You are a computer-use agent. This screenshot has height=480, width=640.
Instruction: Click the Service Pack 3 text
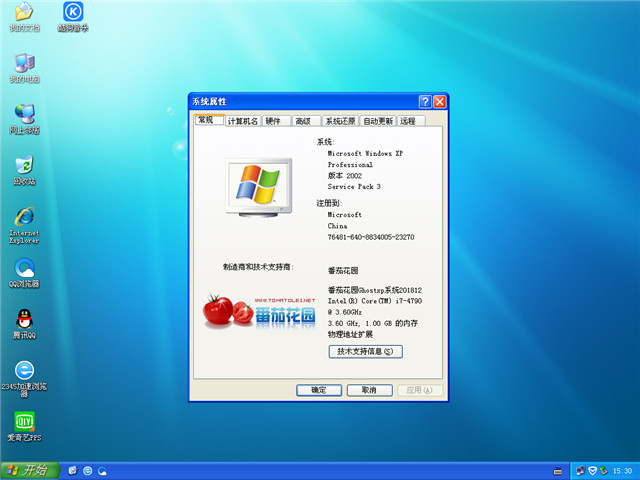click(354, 187)
